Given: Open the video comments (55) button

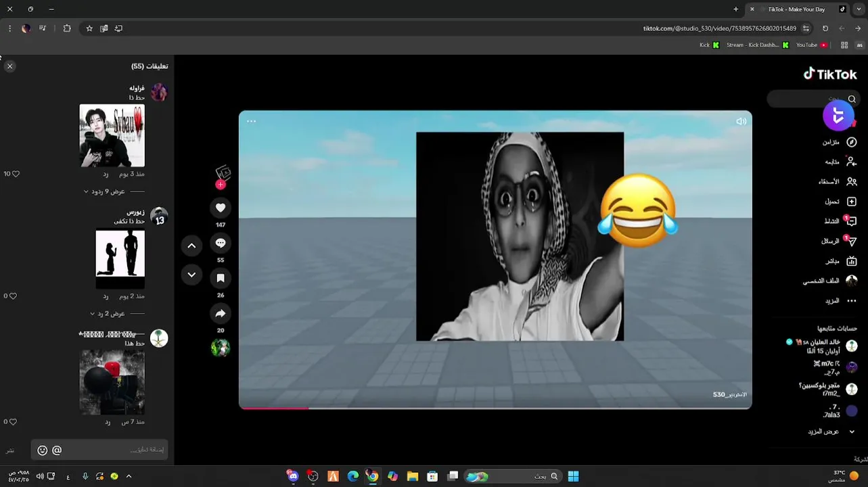Looking at the screenshot, I should (x=221, y=243).
